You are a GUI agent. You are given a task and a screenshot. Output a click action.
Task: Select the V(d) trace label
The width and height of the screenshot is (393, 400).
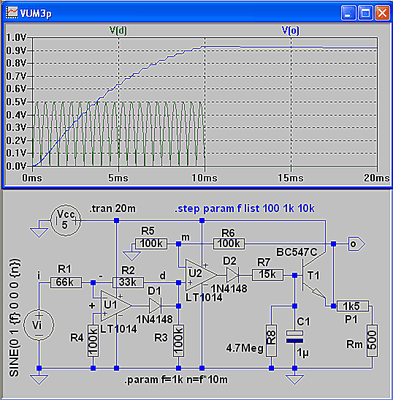point(118,31)
